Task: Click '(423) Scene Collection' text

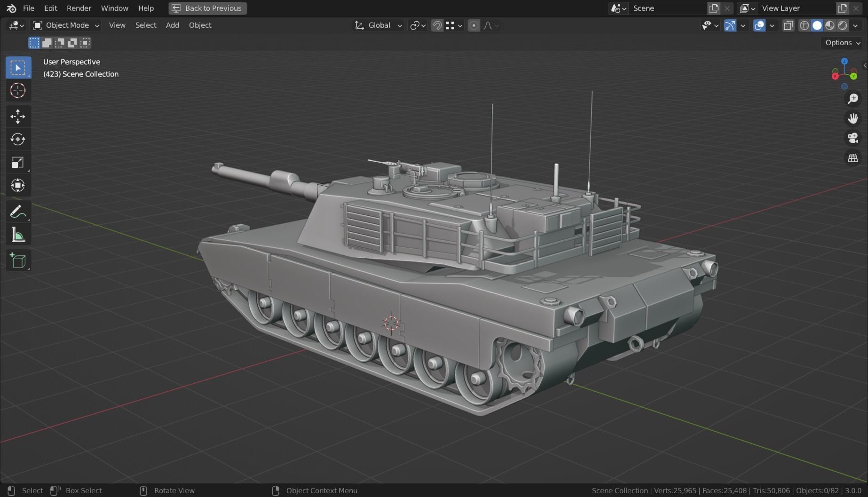Action: pos(81,74)
